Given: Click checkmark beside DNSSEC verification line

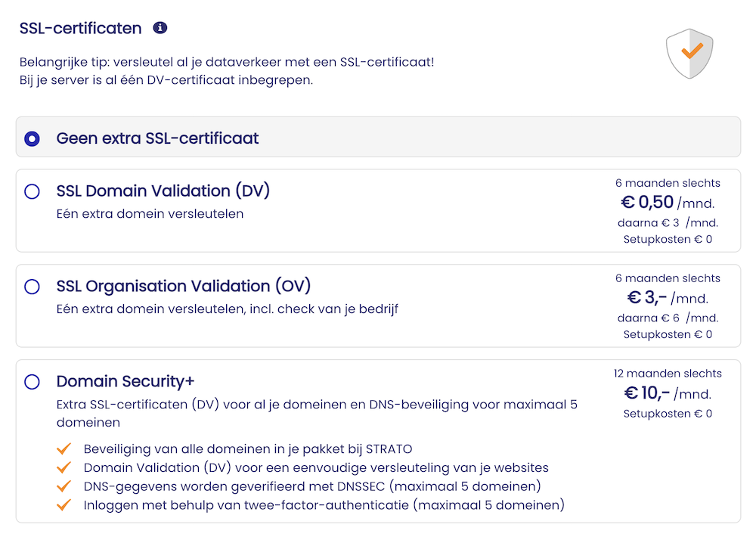Looking at the screenshot, I should 64,486.
